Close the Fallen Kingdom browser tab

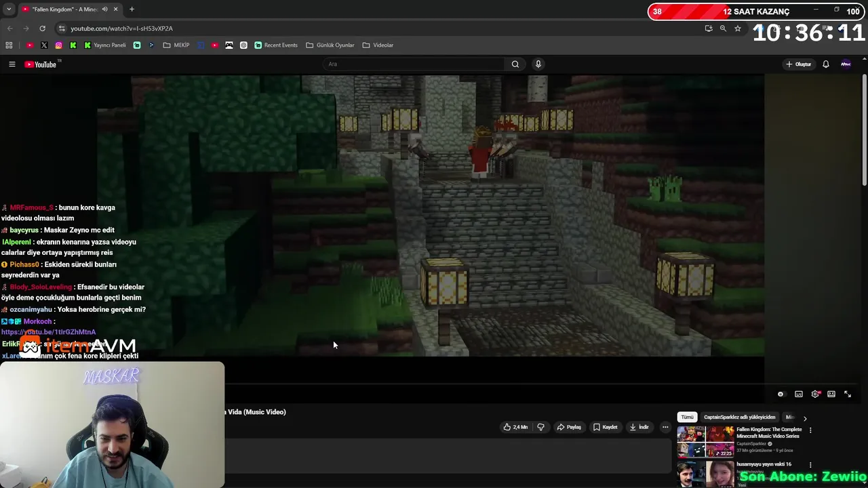click(115, 9)
